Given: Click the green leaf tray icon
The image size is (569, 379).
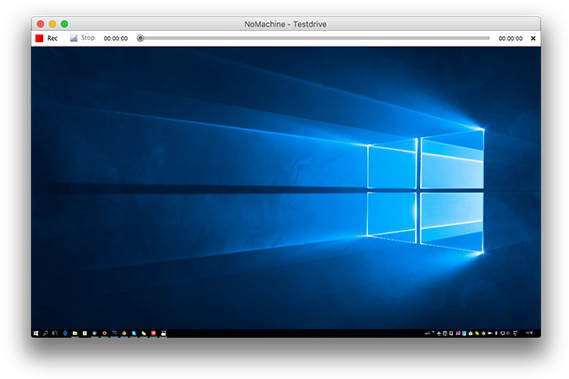Looking at the screenshot, I should pyautogui.click(x=477, y=333).
